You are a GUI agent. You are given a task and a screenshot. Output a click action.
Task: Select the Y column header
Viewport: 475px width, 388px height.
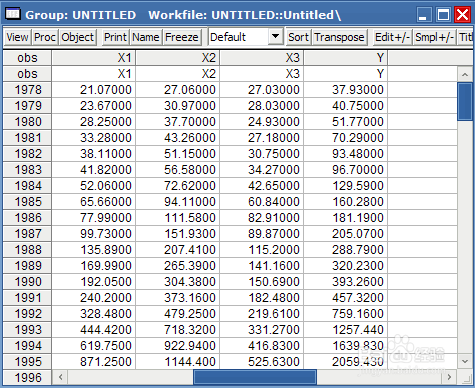pyautogui.click(x=346, y=58)
